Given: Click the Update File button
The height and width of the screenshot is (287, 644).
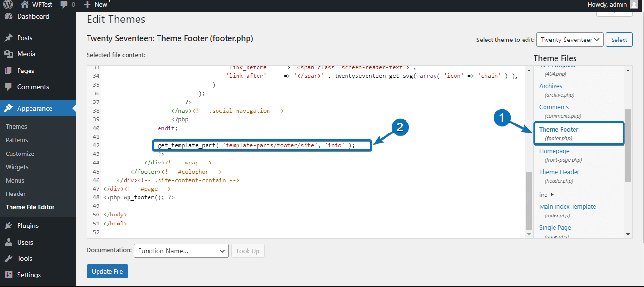Looking at the screenshot, I should pyautogui.click(x=108, y=271).
